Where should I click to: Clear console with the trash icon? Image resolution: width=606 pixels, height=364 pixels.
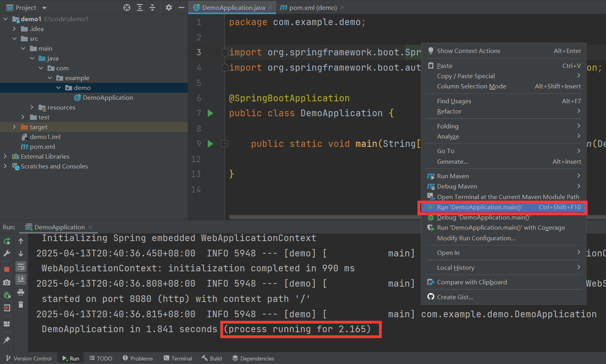[21, 305]
